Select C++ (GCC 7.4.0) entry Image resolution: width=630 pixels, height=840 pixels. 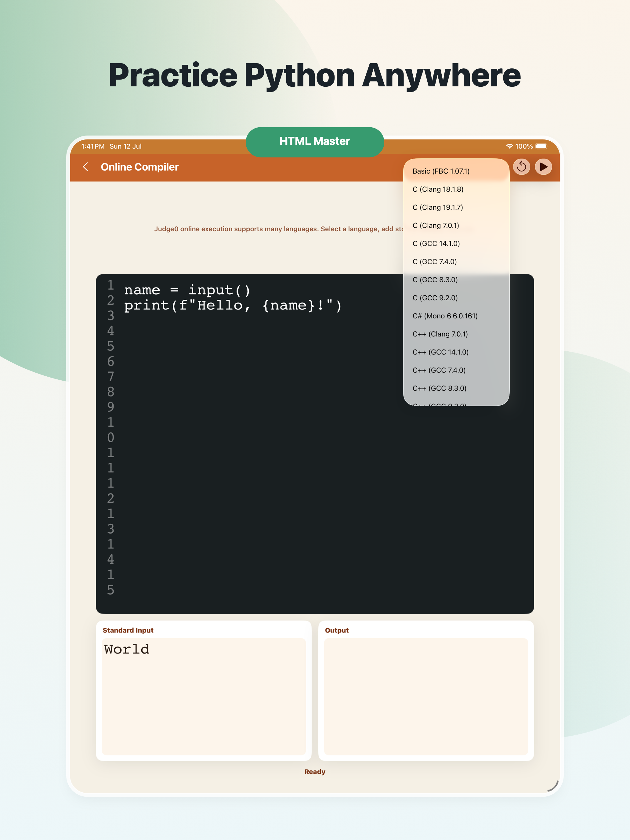456,370
